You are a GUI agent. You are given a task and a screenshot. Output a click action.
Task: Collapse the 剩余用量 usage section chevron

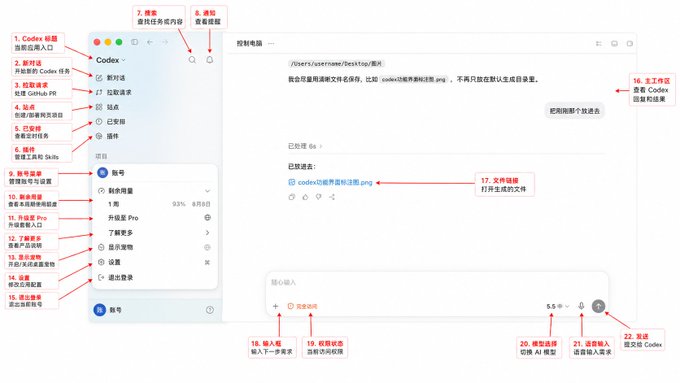(x=207, y=191)
